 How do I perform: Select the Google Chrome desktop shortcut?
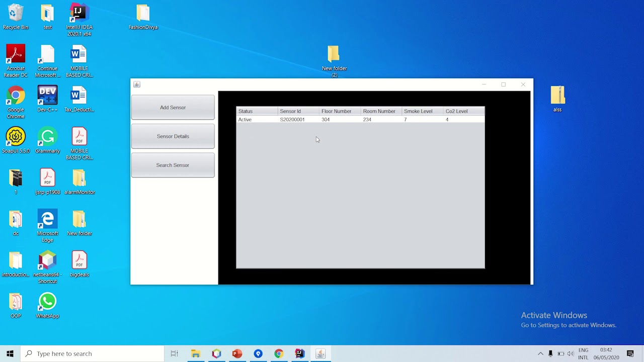coord(16,103)
